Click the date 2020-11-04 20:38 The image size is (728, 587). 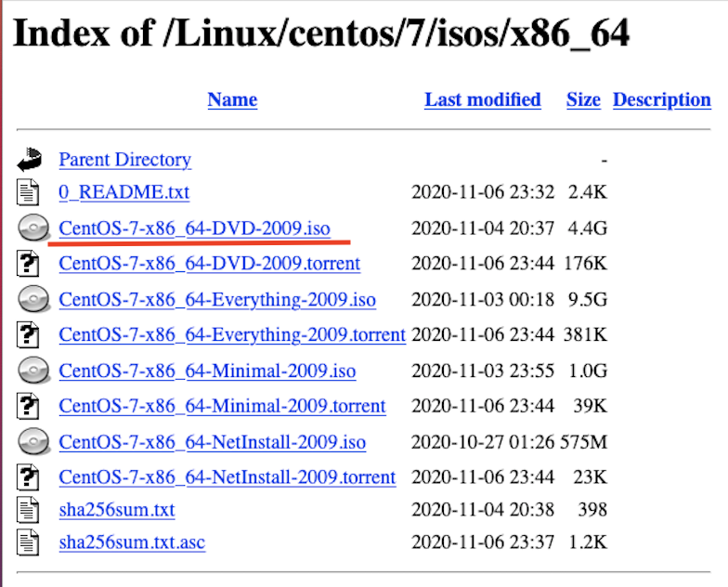tap(483, 510)
